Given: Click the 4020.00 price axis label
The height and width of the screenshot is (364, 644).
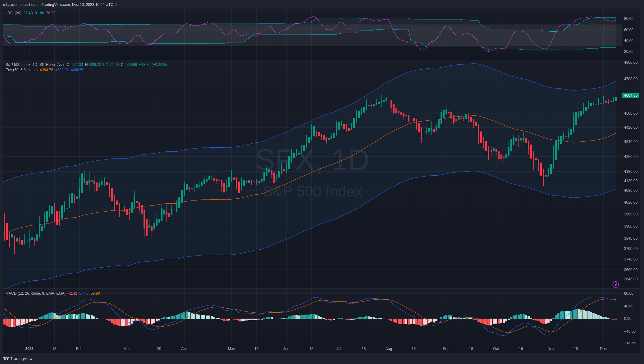Looking at the screenshot, I should coord(631,202).
